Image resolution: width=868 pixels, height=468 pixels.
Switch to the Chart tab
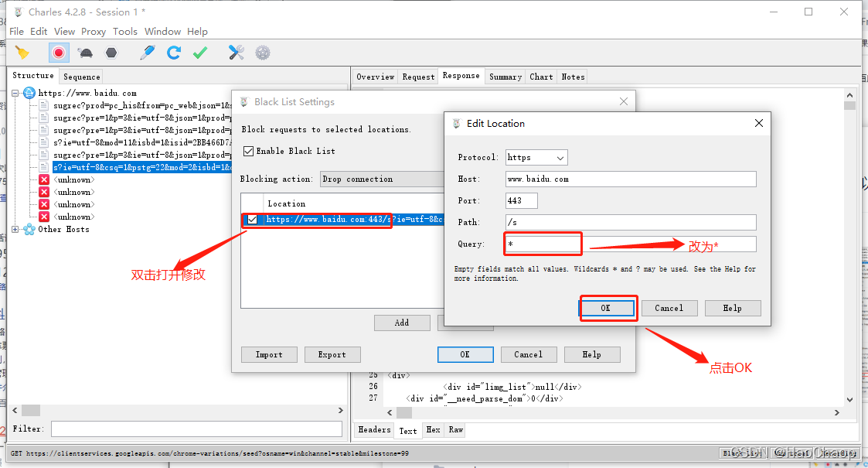click(x=541, y=77)
